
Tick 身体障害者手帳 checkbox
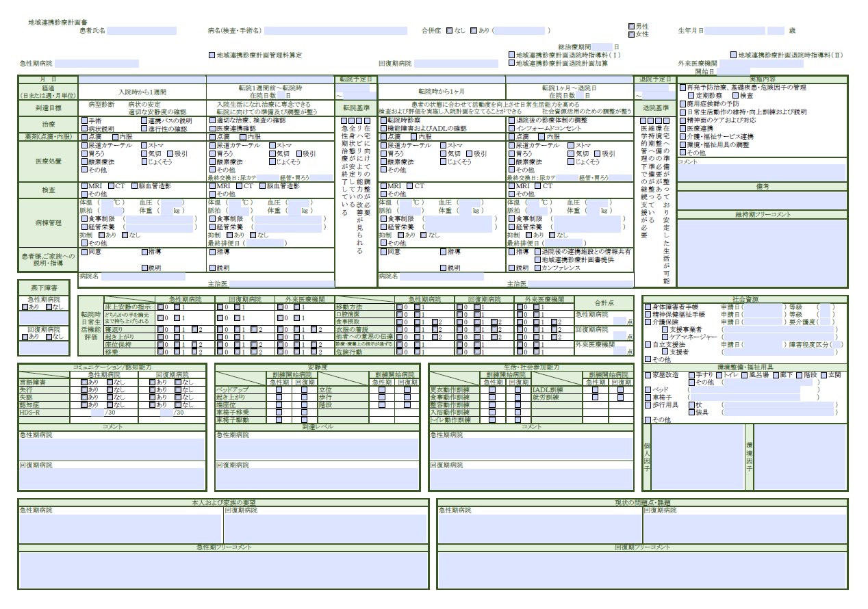point(648,307)
